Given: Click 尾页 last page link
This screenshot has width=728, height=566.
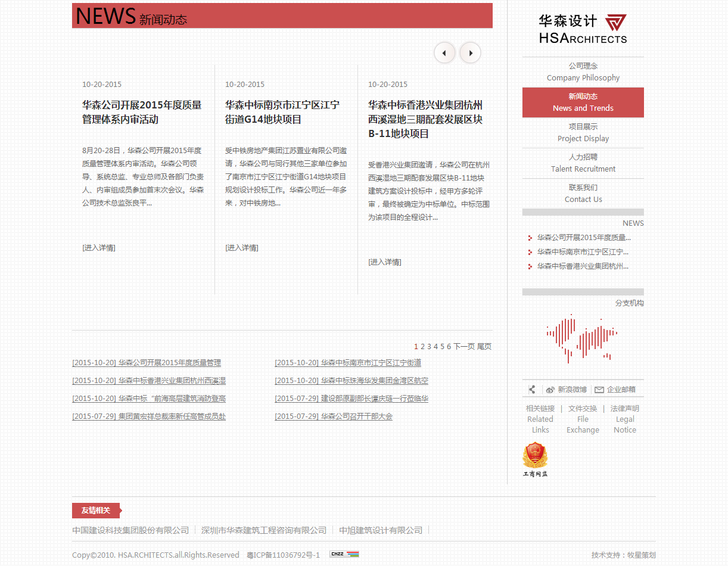Looking at the screenshot, I should pos(484,347).
